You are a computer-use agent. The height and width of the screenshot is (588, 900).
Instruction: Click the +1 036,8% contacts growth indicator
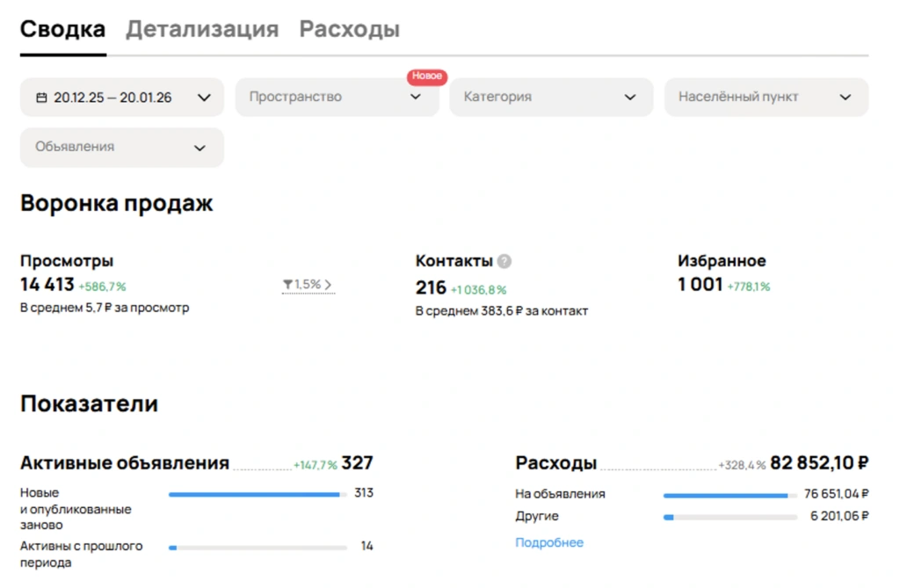point(478,290)
